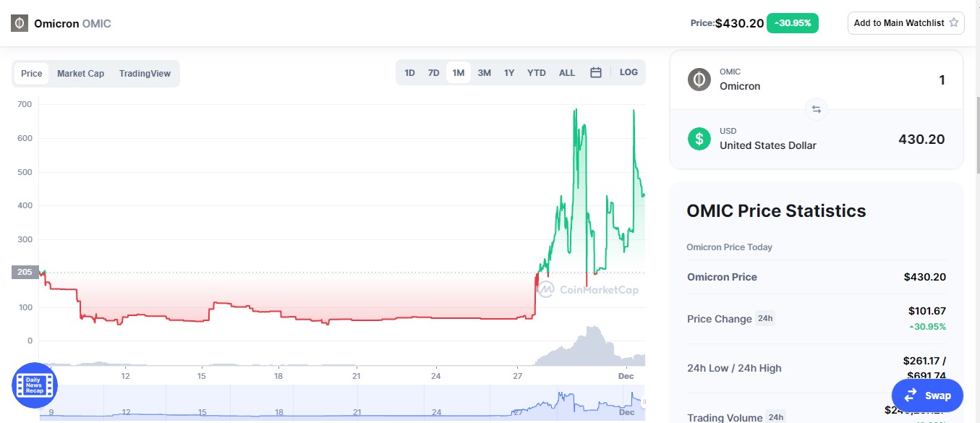Select the 1D time range

click(x=409, y=72)
